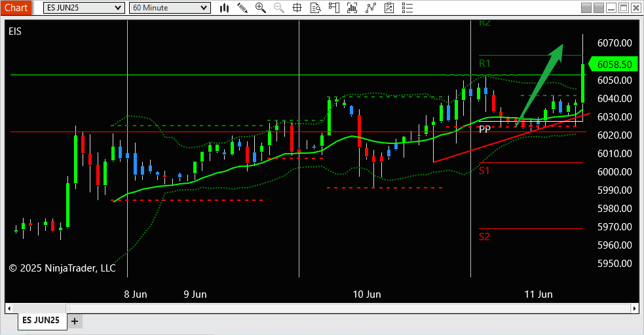Open the data box icon
Screen dimensions: 644x335
(315, 8)
